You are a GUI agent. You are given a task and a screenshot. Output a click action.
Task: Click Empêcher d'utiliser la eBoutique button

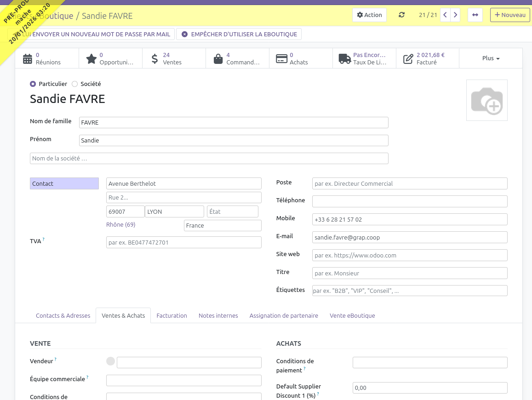[239, 34]
